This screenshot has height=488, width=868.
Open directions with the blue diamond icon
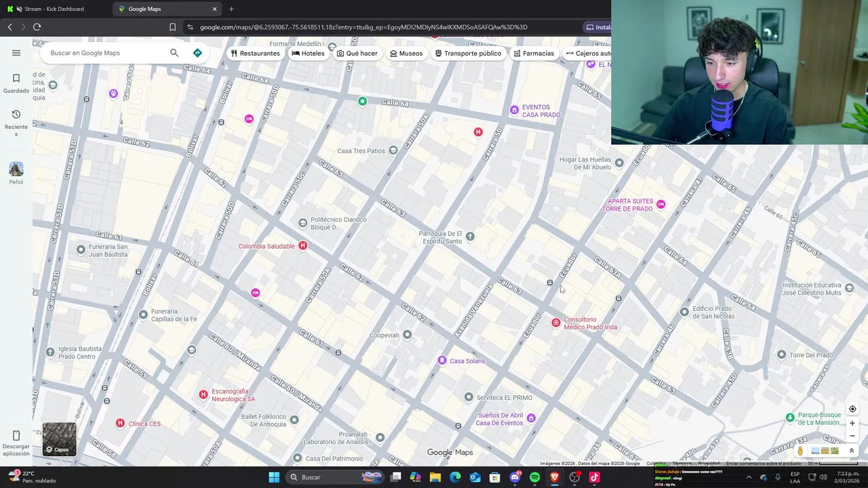click(197, 53)
